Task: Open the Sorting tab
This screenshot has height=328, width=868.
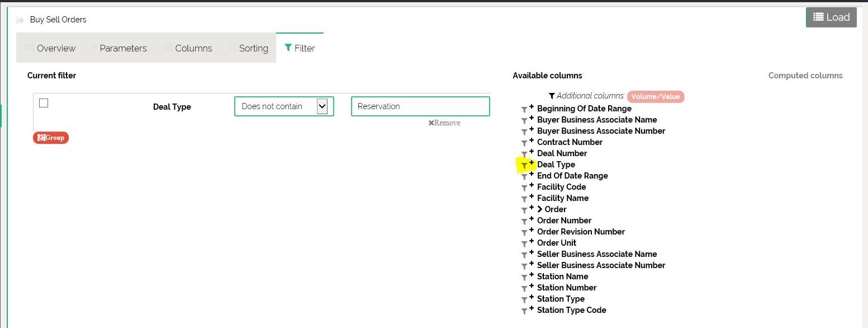Action: (x=253, y=48)
